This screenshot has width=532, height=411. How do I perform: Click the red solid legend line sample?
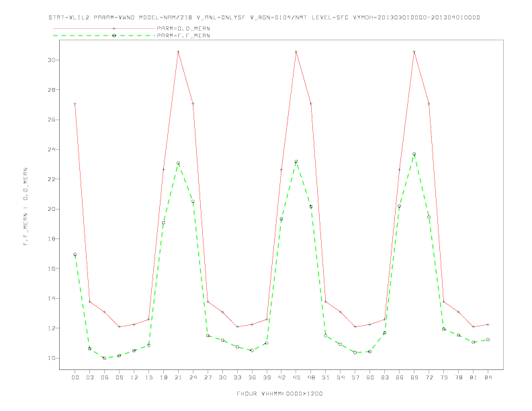click(104, 28)
